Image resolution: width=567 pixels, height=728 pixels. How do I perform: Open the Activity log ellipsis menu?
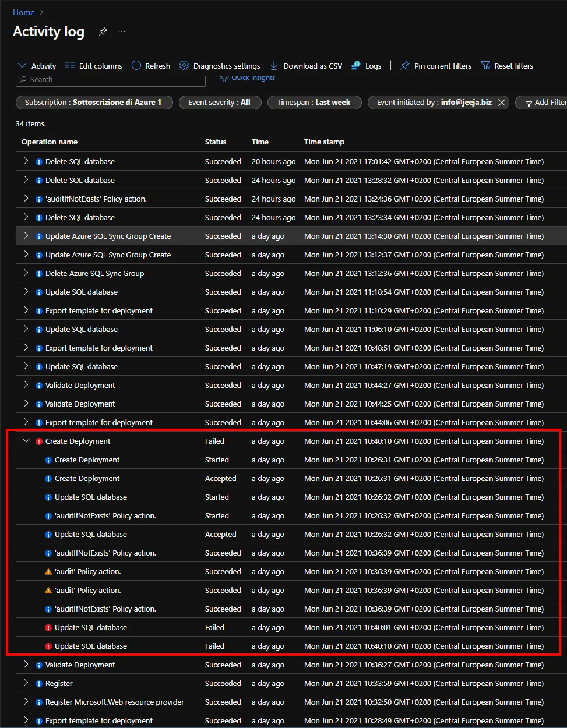pyautogui.click(x=122, y=31)
